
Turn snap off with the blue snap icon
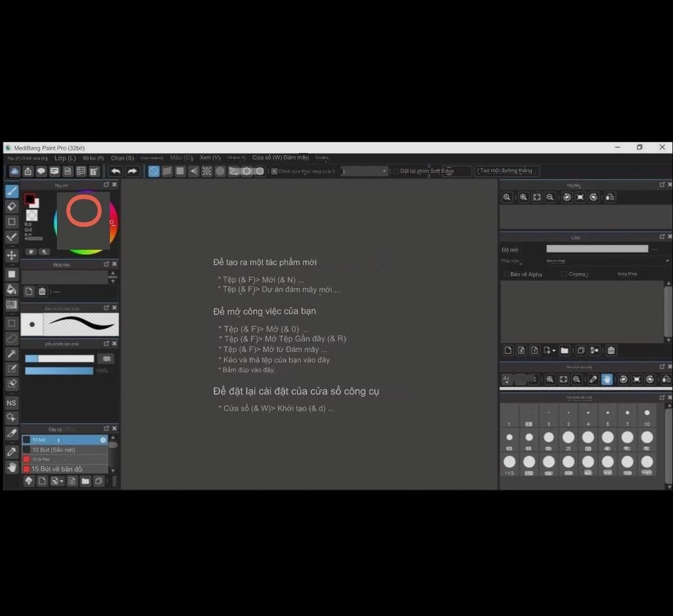[x=154, y=171]
